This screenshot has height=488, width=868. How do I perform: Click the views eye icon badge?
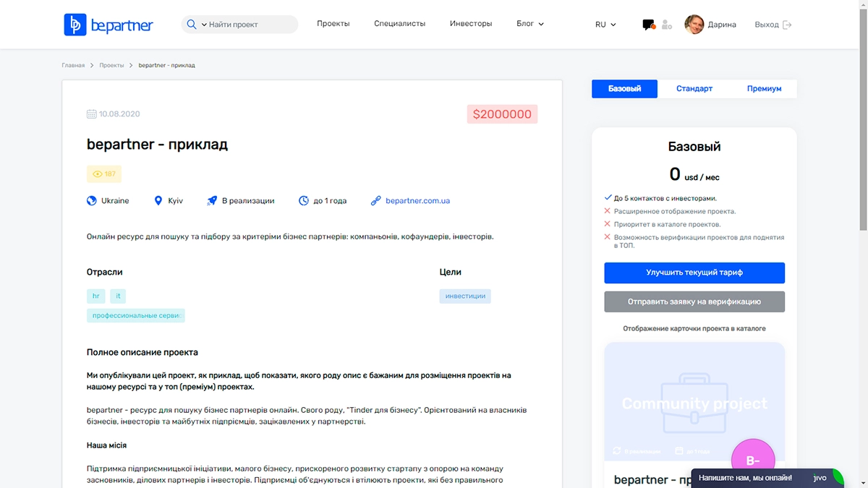pyautogui.click(x=104, y=174)
